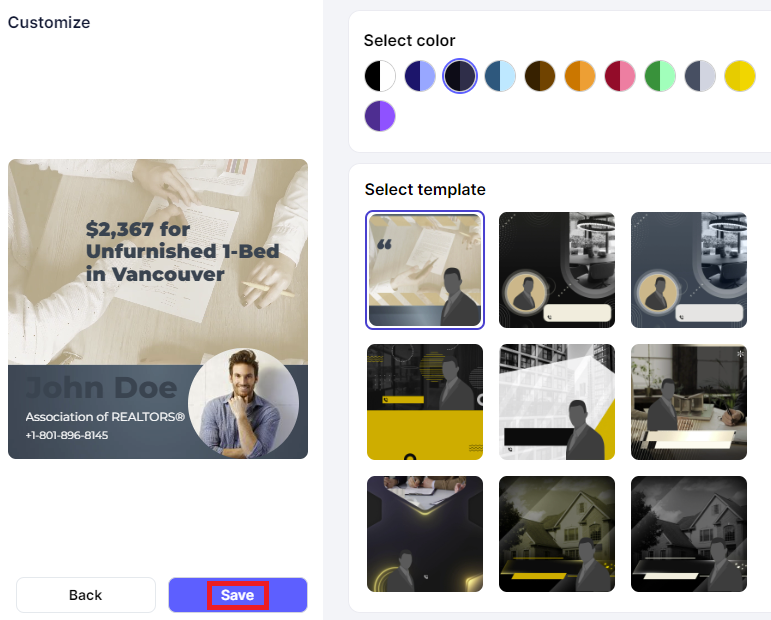Choose the purple color swatch
The height and width of the screenshot is (620, 771).
(x=380, y=116)
